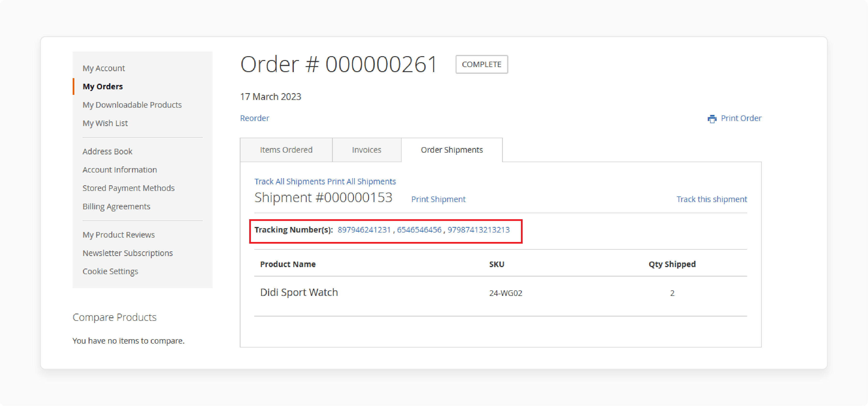The width and height of the screenshot is (868, 406).
Task: Click the SKU column header
Action: (x=497, y=264)
